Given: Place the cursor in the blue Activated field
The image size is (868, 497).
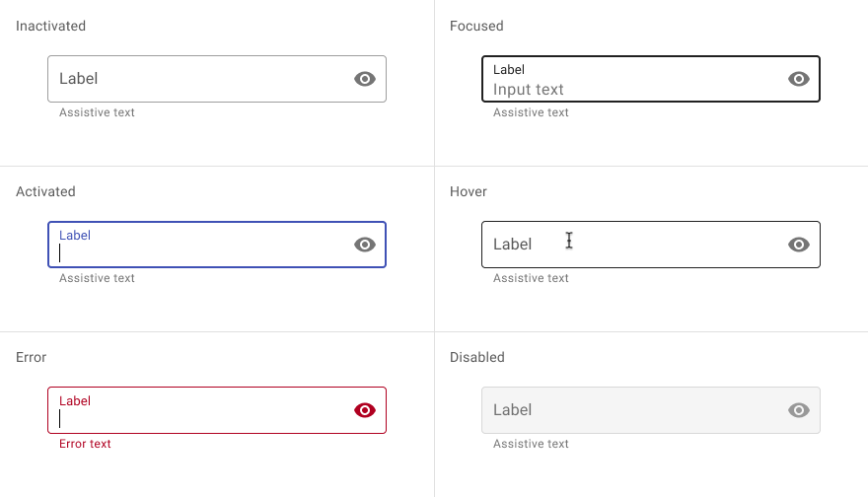Looking at the screenshot, I should pos(217,245).
